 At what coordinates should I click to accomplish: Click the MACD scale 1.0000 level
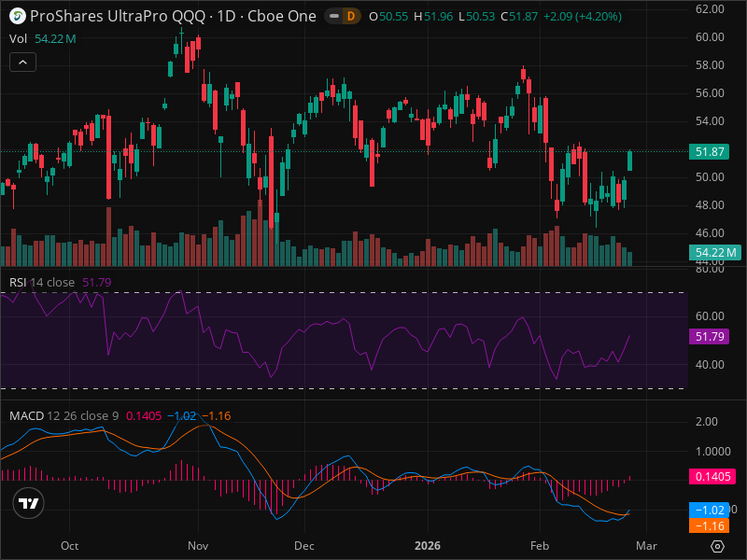tap(712, 452)
